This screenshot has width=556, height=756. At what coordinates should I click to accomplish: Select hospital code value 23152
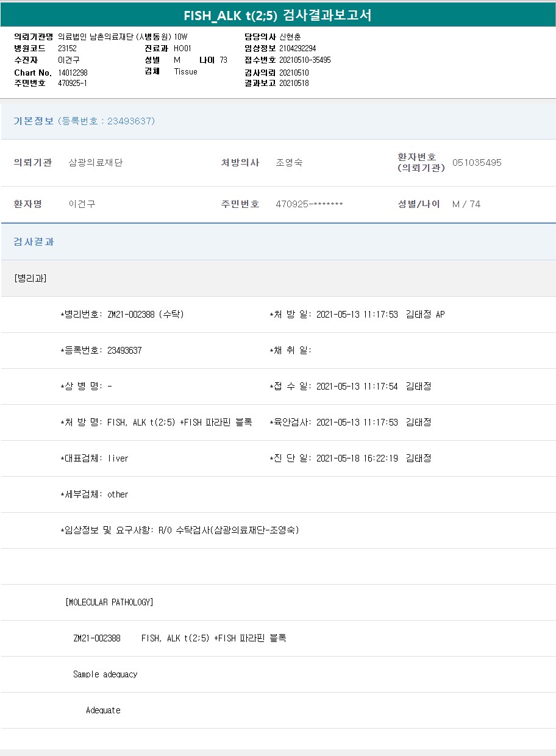coord(67,48)
